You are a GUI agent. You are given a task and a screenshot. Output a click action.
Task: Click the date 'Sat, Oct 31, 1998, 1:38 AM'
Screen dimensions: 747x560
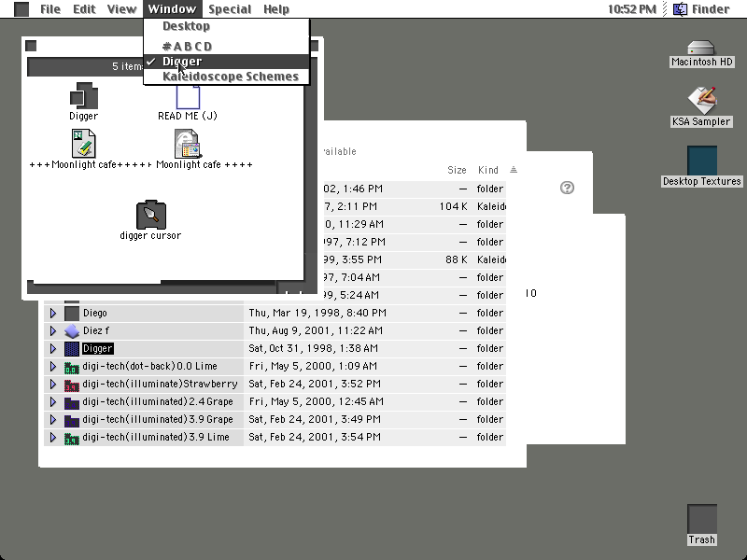[x=313, y=348]
